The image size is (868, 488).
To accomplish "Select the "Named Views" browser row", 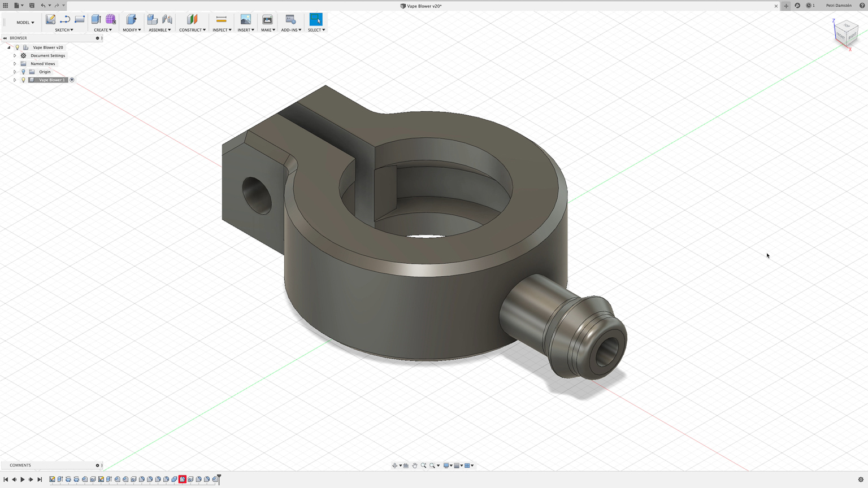I will 43,64.
